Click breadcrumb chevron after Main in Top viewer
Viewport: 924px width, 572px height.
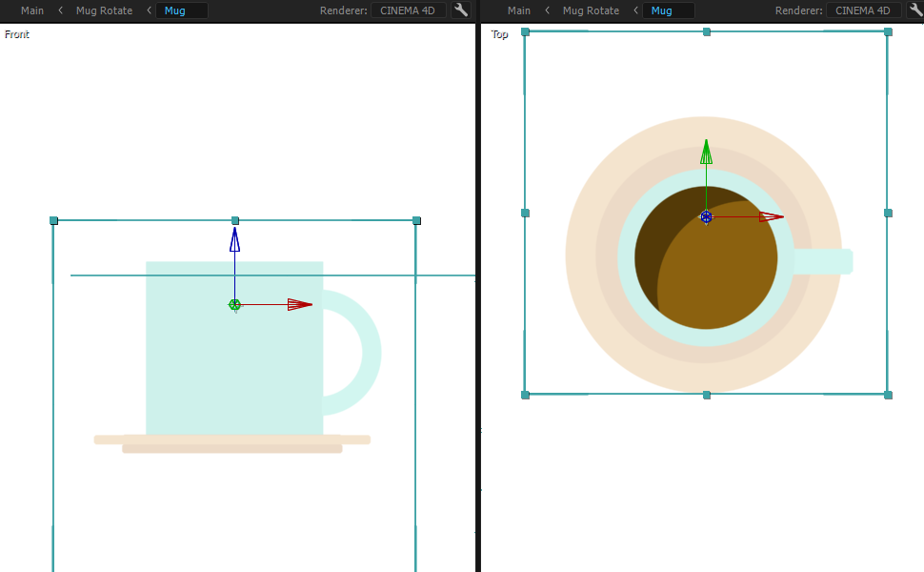click(x=547, y=10)
